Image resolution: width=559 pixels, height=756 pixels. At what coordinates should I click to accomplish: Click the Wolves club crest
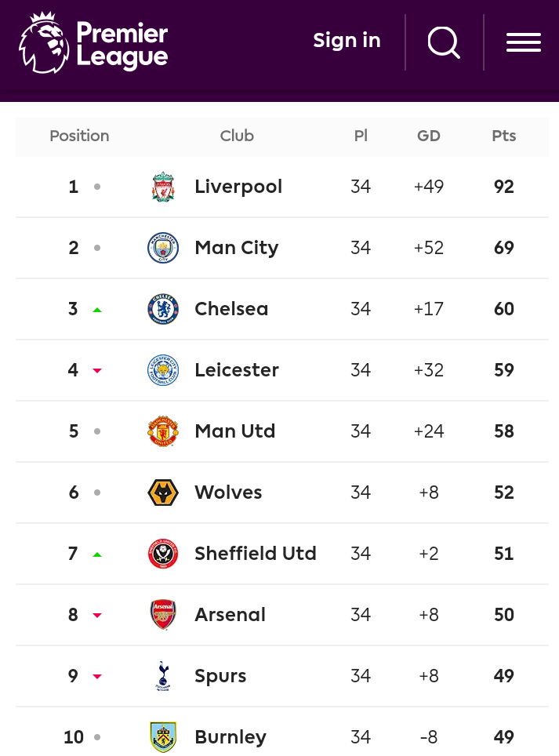(x=163, y=492)
